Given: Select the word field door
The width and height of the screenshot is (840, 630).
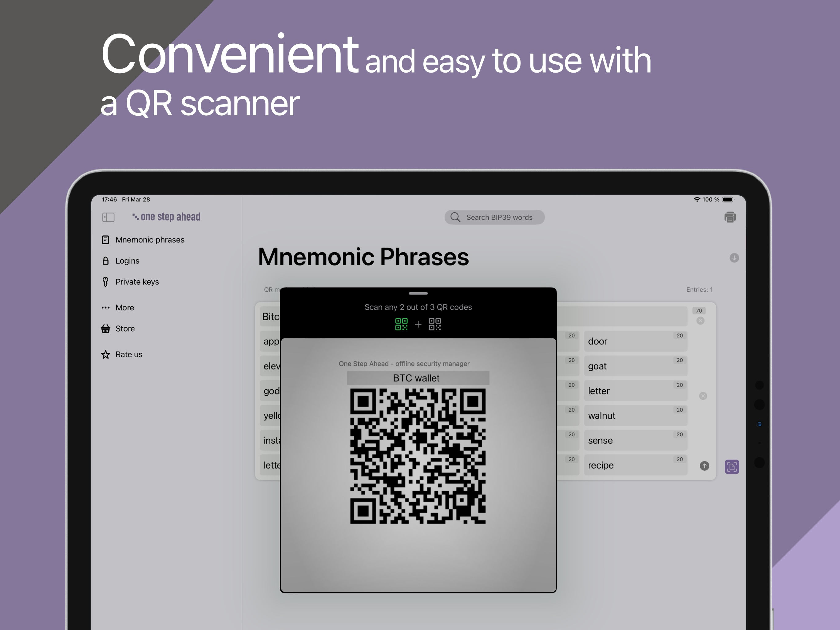Looking at the screenshot, I should (636, 341).
